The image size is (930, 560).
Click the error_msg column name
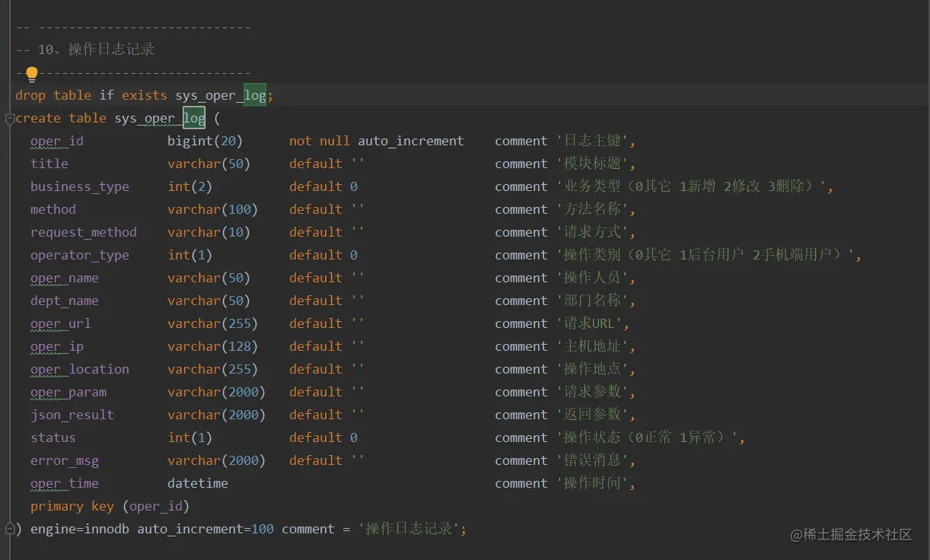point(65,460)
